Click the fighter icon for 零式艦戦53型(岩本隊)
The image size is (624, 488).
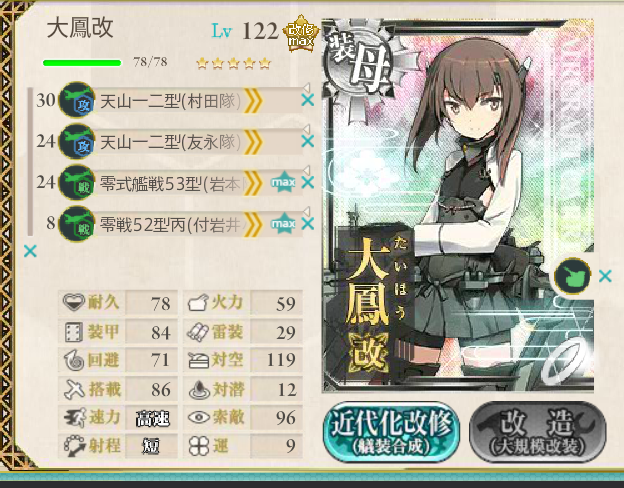click(x=76, y=182)
